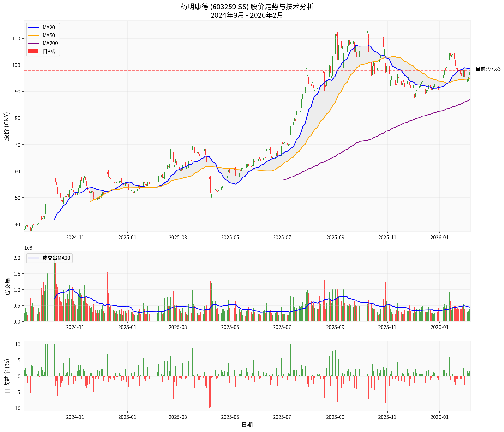Image resolution: width=504 pixels, height=432 pixels.
Task: Click the 股价 (CNY) y-axis label
Action: (7, 126)
